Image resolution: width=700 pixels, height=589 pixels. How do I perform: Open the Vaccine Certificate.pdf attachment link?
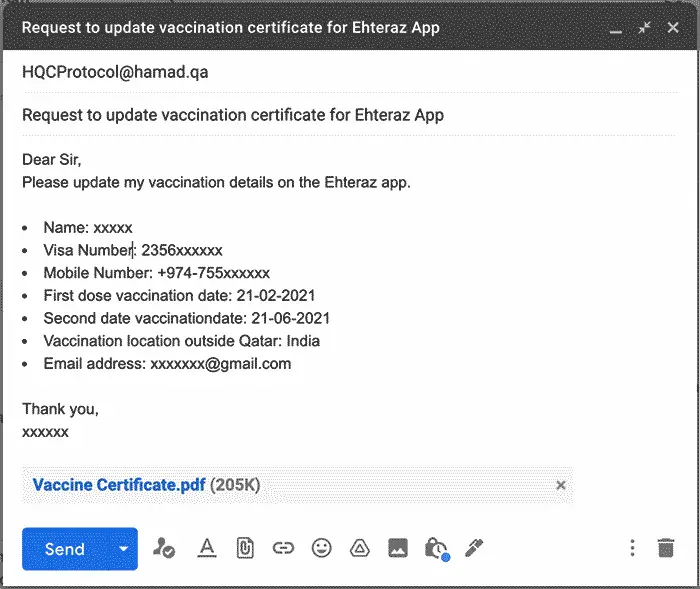click(119, 485)
